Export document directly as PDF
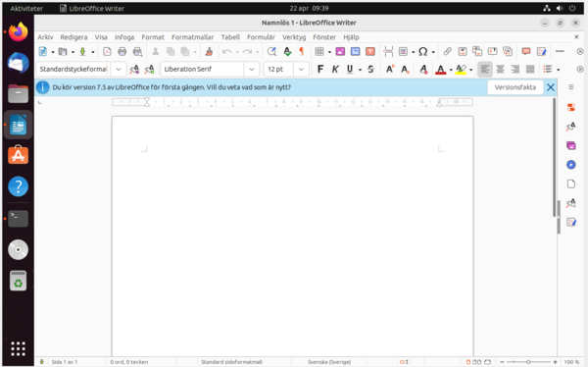Image resolution: width=588 pixels, height=367 pixels. click(x=107, y=51)
